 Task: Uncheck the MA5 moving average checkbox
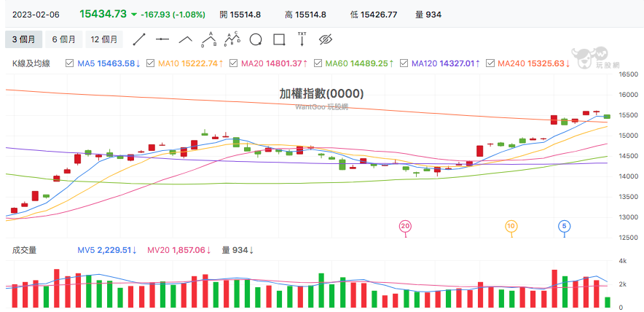[x=69, y=63]
